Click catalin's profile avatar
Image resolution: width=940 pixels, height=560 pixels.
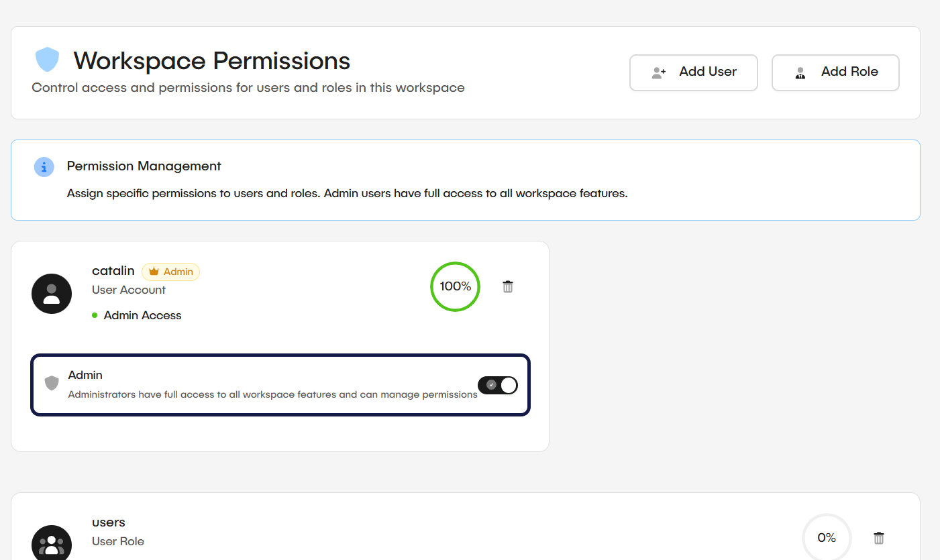[52, 293]
